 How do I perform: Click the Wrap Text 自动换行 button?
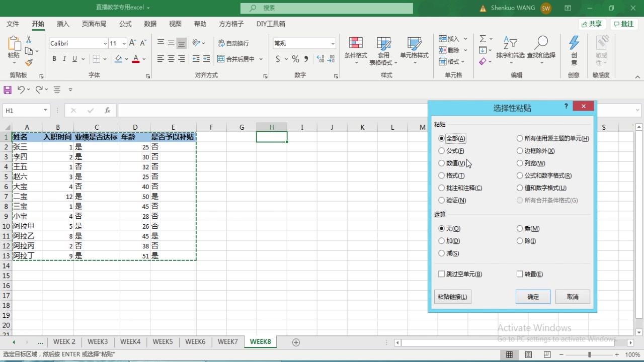233,43
